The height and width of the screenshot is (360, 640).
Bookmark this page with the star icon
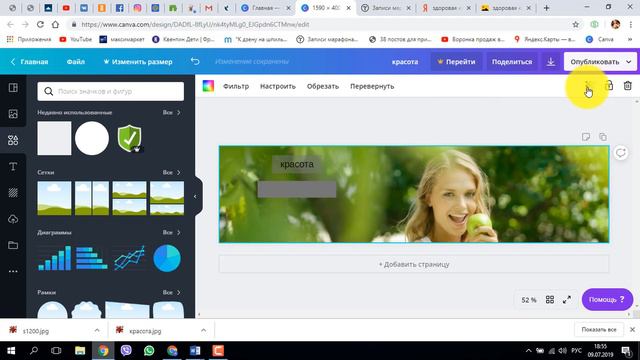576,24
